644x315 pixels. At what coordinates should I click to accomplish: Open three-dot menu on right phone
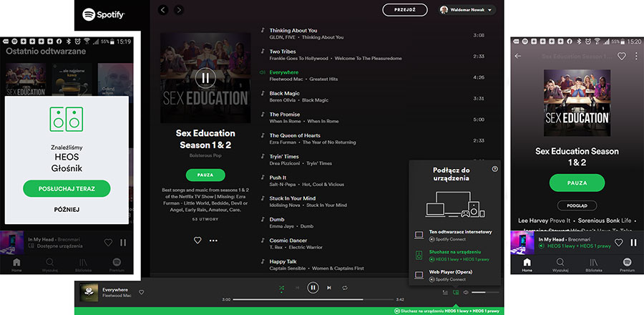point(636,57)
